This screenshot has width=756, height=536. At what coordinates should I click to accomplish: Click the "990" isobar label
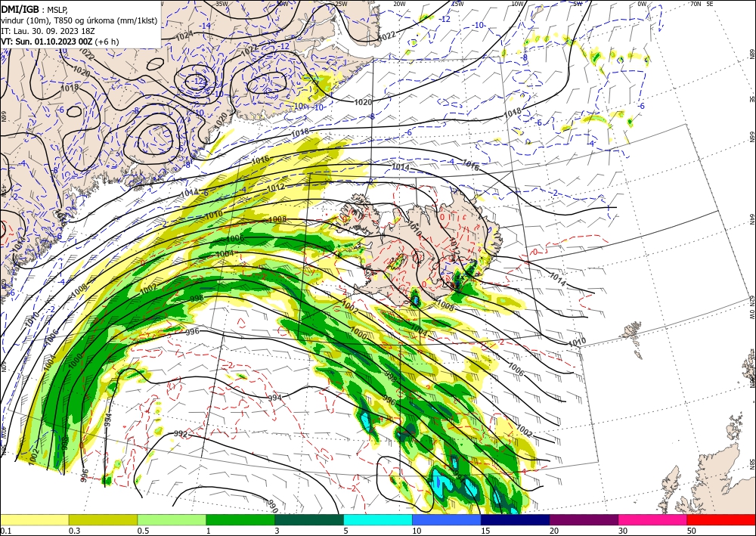coord(272,506)
